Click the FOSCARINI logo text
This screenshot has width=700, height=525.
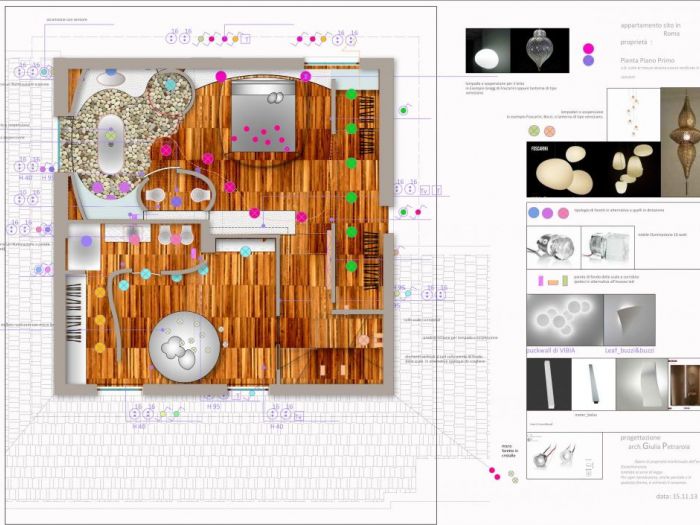[539, 148]
